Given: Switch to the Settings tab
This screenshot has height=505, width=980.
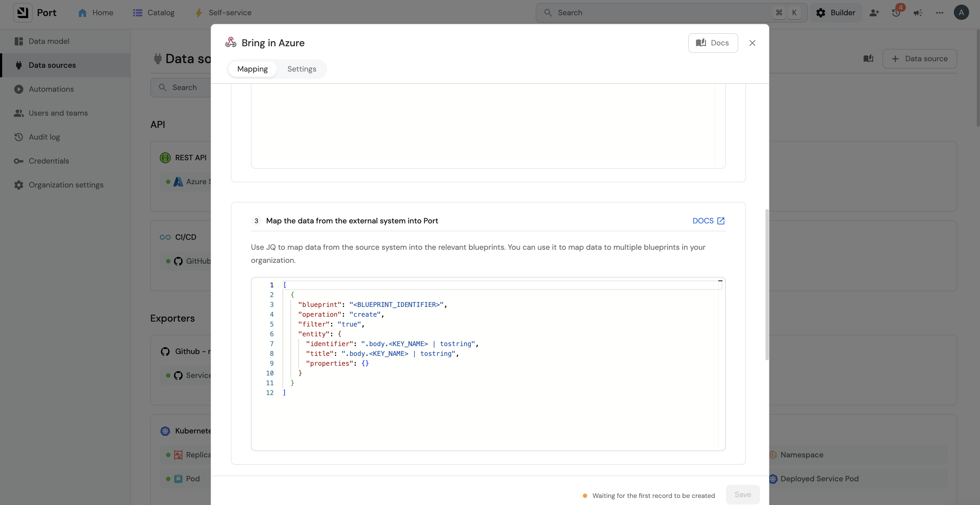Looking at the screenshot, I should coord(302,69).
